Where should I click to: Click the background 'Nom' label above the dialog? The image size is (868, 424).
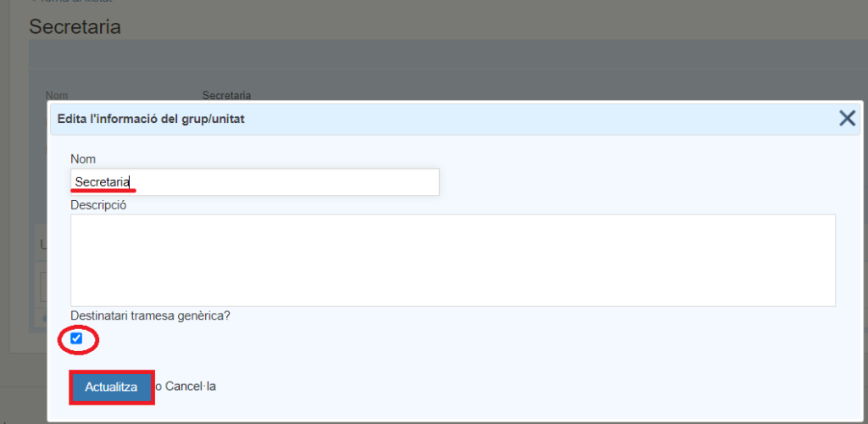(57, 95)
